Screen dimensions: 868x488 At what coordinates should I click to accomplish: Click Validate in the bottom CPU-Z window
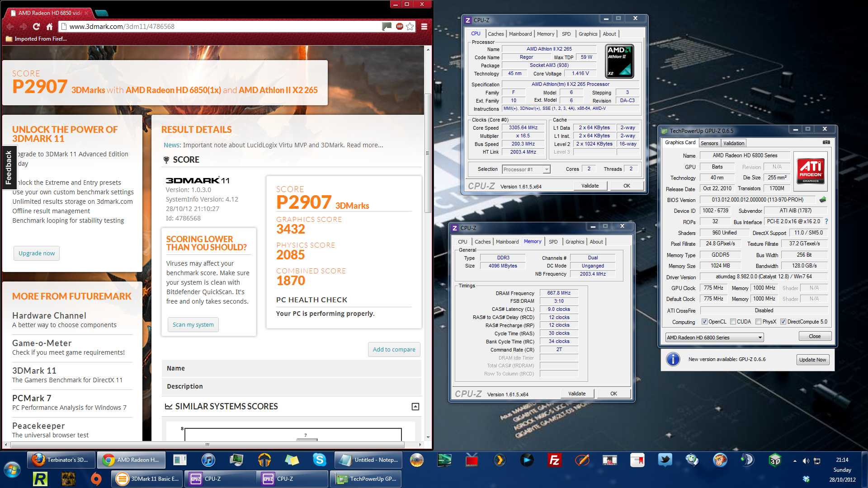coord(577,394)
